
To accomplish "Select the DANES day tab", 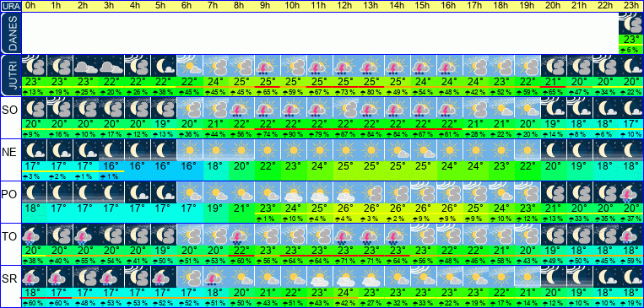I will coord(10,33).
